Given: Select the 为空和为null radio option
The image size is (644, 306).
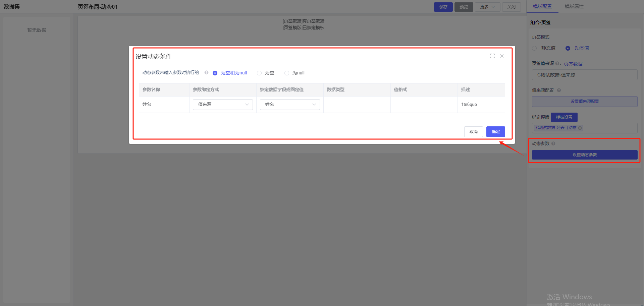Looking at the screenshot, I should 215,73.
